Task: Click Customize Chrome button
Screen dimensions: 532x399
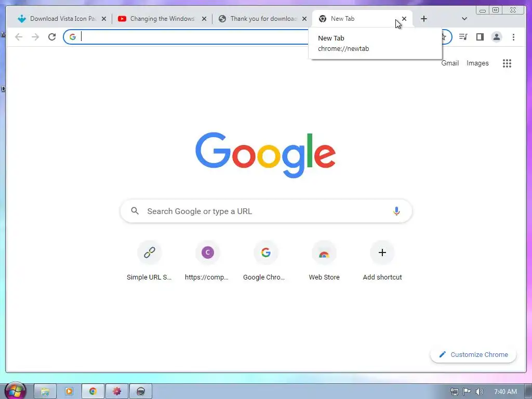Action: point(473,354)
